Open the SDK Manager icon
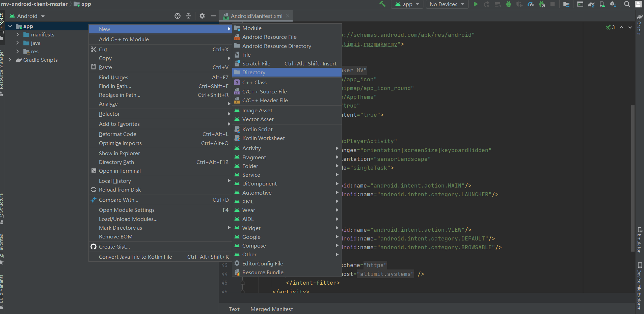This screenshot has height=314, width=644. (613, 4)
